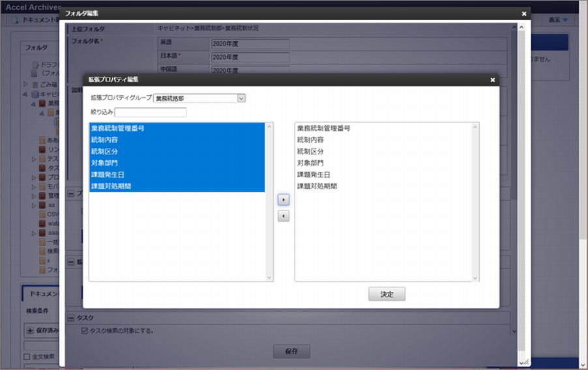
Task: Collapse the section above タスク in フォルダ編集
Action: [71, 262]
